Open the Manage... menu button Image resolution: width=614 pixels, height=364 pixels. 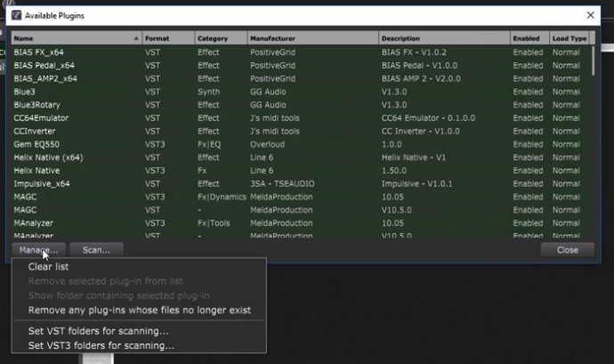pyautogui.click(x=38, y=250)
